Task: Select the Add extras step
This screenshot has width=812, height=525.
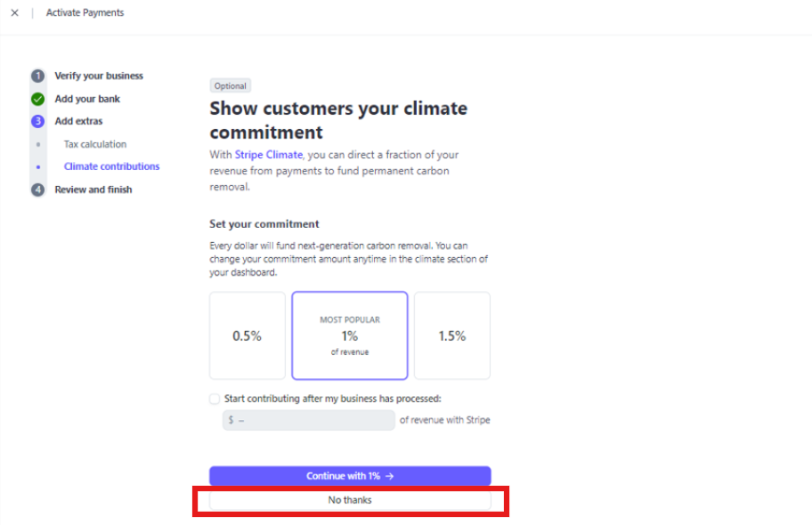Action: [x=78, y=121]
